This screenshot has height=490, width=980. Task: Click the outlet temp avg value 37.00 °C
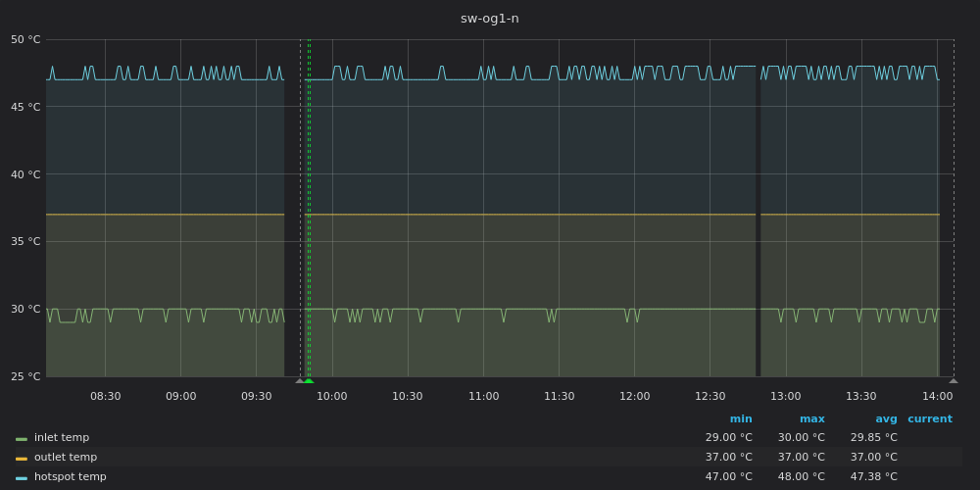pos(873,458)
